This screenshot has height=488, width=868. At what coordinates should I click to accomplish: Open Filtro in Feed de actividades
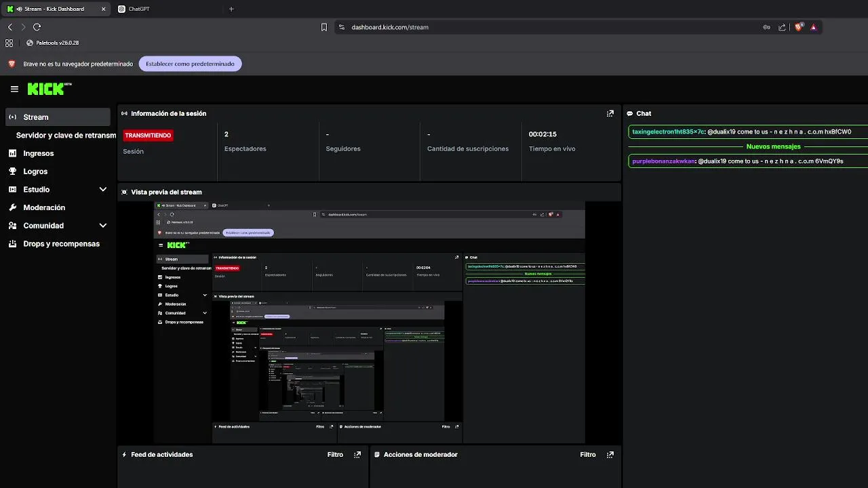coord(335,455)
